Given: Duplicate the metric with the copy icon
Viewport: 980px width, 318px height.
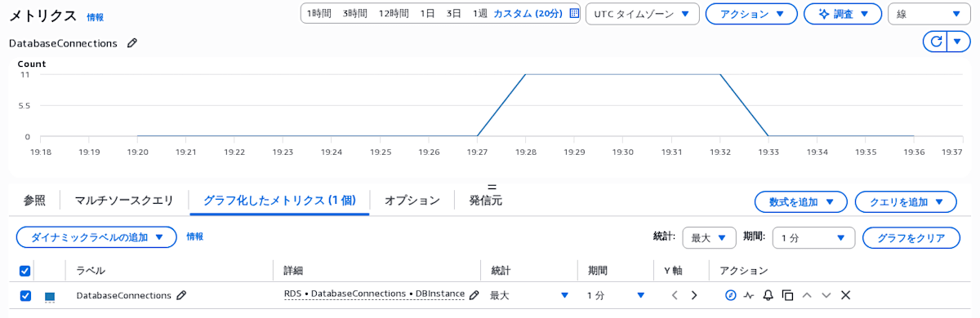Looking at the screenshot, I should point(787,295).
